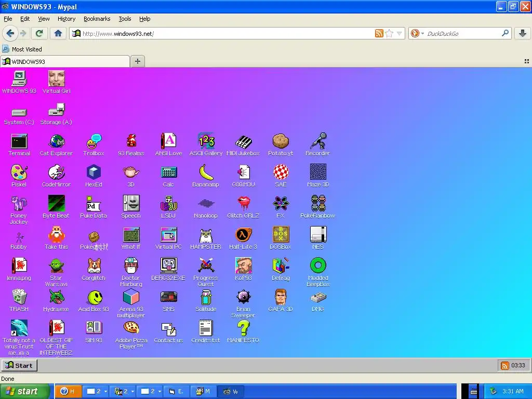Click the Windows XP start button
The image size is (532, 399).
[x=24, y=392]
